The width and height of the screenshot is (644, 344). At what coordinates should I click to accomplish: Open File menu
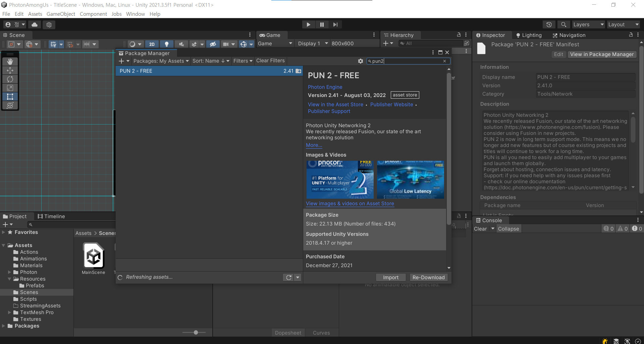coord(6,14)
